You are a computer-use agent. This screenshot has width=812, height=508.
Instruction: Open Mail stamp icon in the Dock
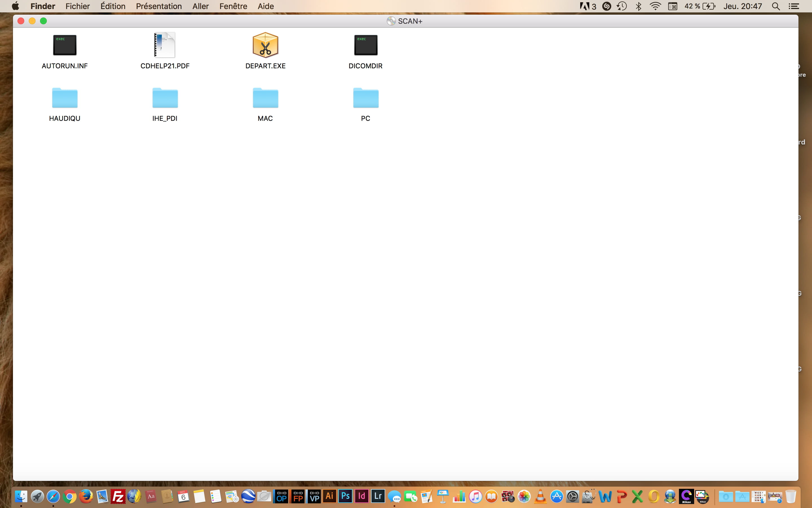pyautogui.click(x=102, y=496)
